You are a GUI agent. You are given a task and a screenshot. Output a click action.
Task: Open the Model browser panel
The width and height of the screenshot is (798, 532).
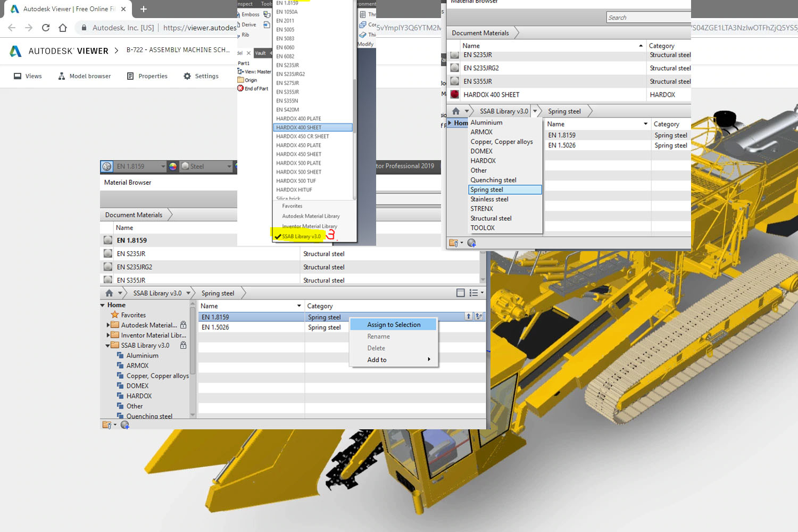click(x=85, y=76)
